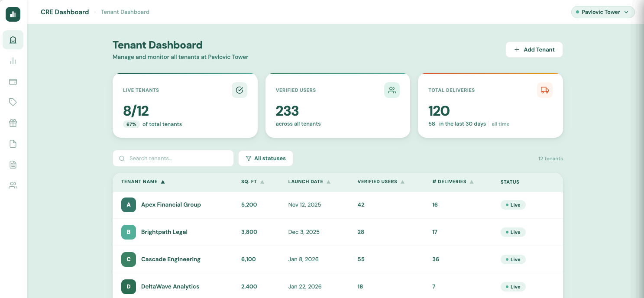The image size is (644, 298).
Task: Select the building tenants sidebar icon
Action: (13, 40)
